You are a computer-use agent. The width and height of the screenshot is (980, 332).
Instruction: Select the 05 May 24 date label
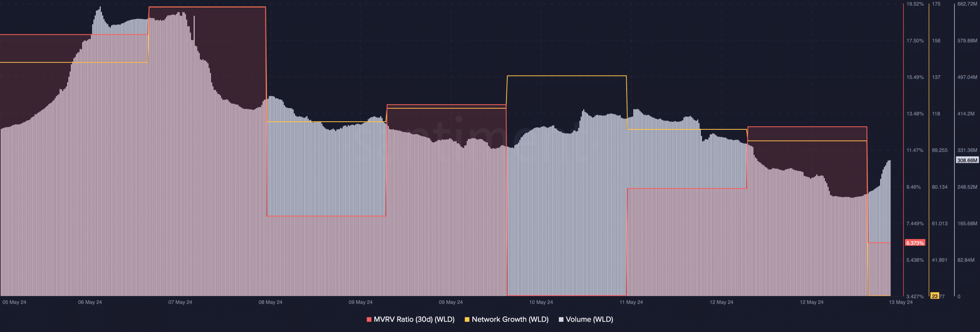point(14,302)
